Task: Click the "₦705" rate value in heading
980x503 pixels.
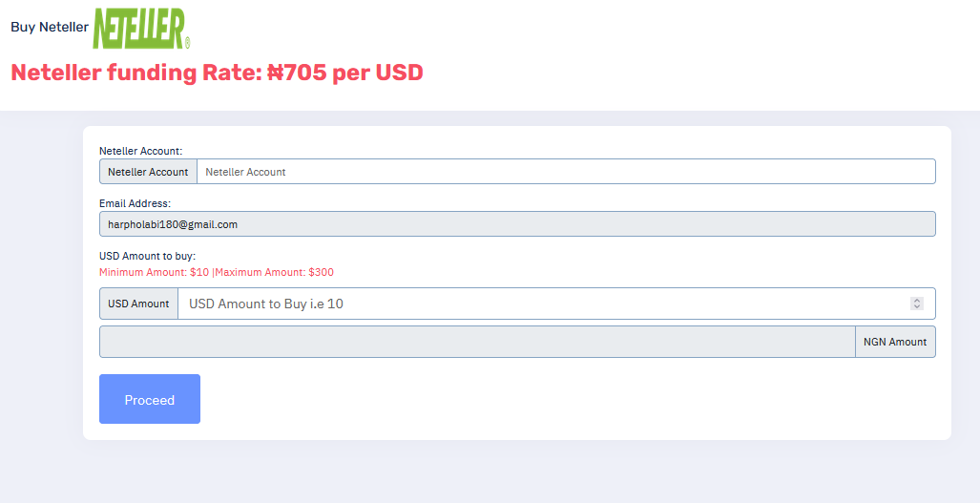Action: tap(297, 73)
